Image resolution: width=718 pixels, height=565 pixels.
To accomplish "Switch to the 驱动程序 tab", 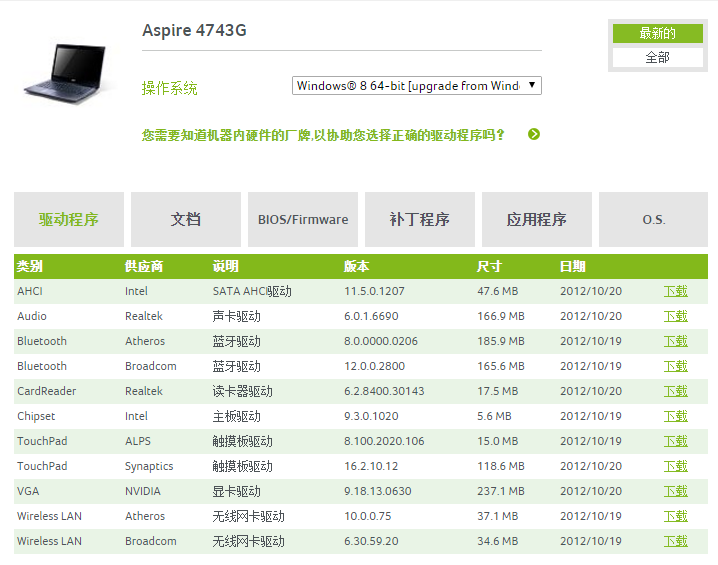I will pos(69,219).
